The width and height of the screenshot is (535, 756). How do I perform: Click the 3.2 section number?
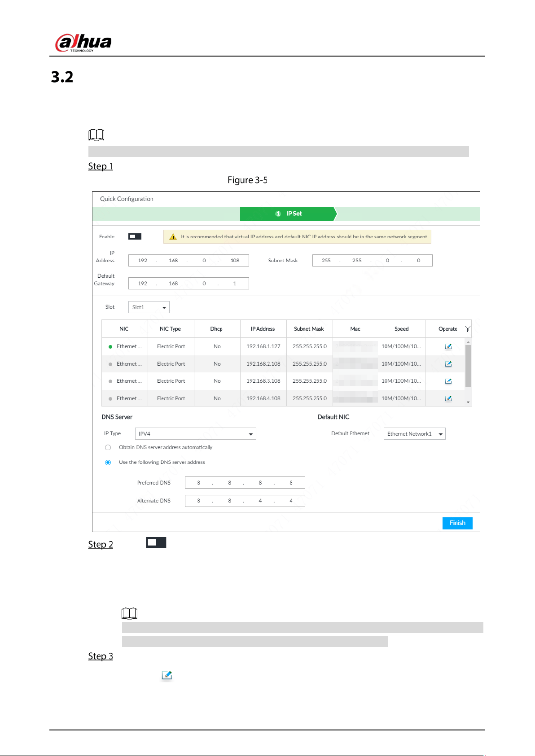(x=62, y=77)
